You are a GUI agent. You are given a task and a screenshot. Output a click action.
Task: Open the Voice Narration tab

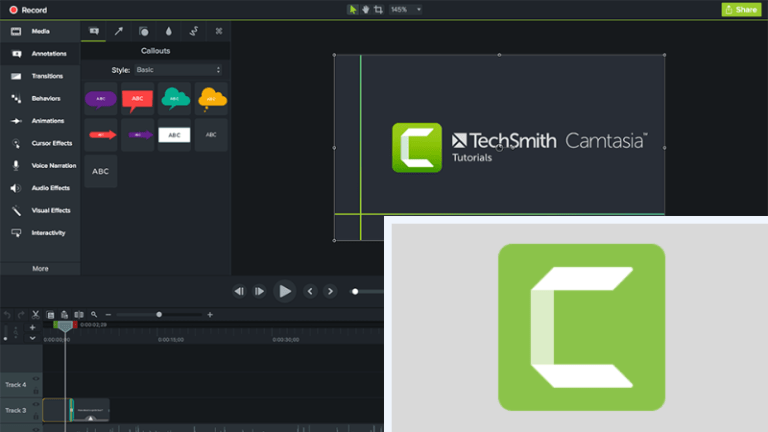tap(40, 166)
